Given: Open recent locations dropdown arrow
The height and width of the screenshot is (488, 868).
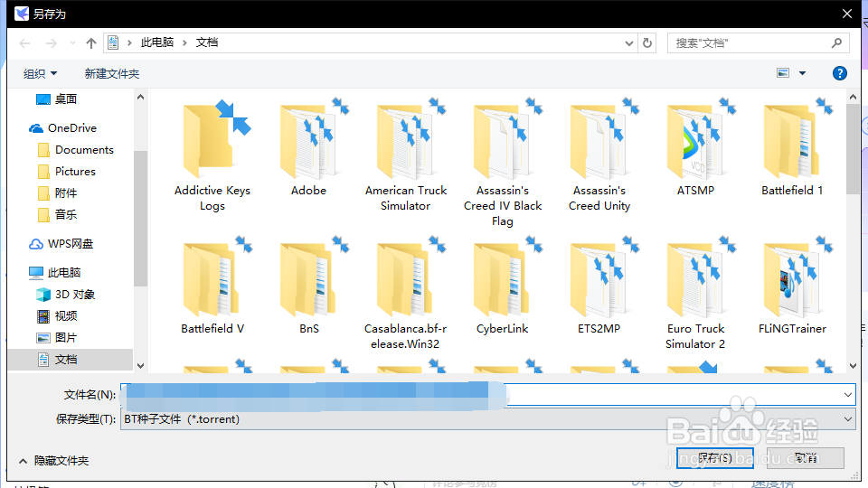Looking at the screenshot, I should click(x=72, y=43).
